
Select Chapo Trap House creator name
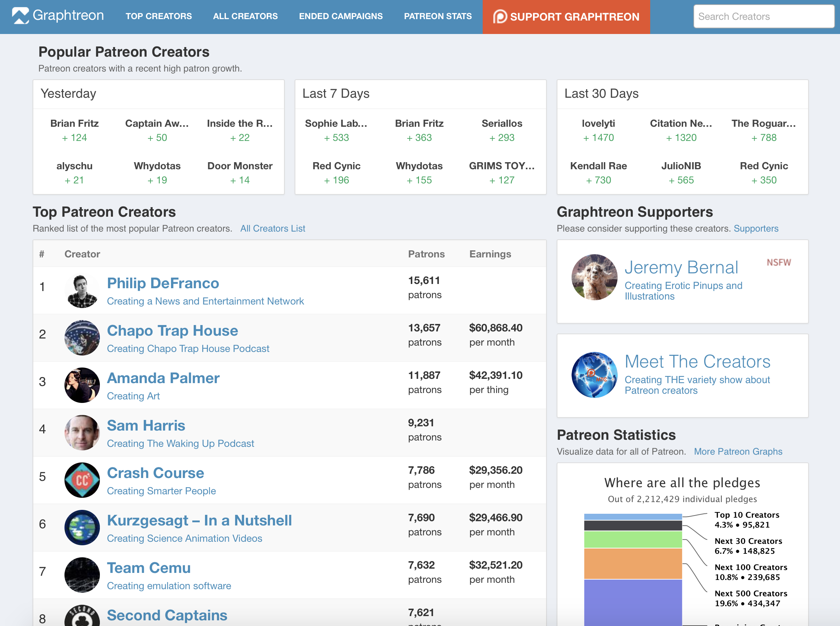pos(172,330)
